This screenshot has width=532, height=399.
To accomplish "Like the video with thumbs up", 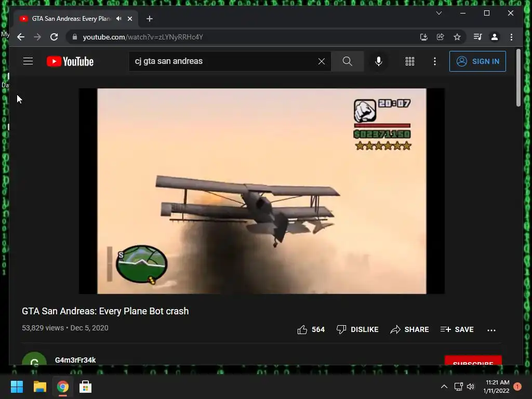I will coord(311,329).
